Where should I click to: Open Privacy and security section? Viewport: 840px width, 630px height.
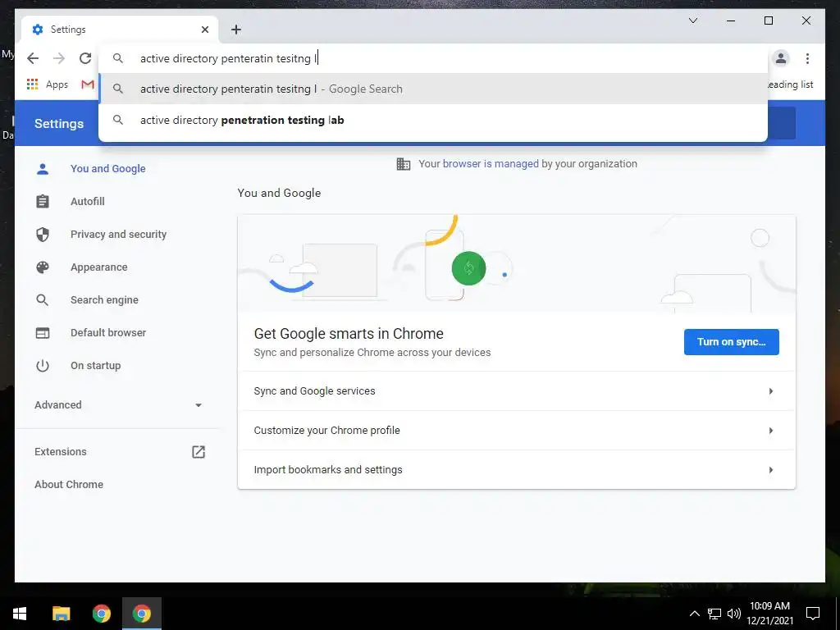point(118,234)
